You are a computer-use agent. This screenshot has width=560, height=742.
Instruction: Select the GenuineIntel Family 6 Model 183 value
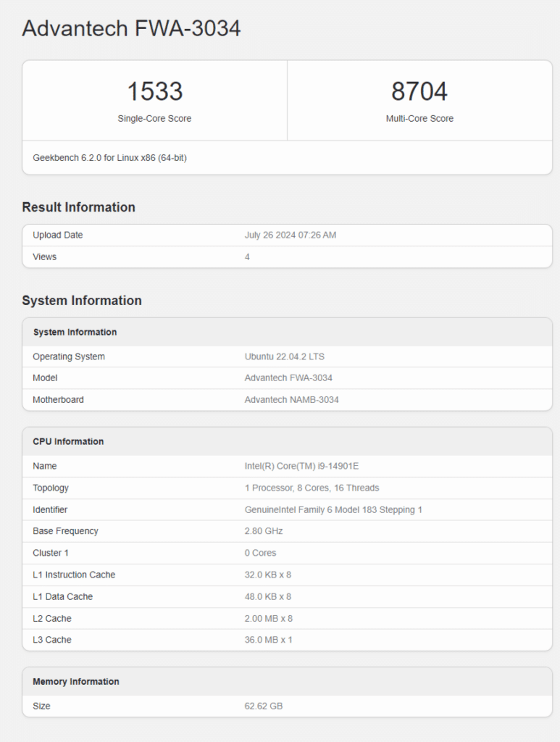point(333,509)
